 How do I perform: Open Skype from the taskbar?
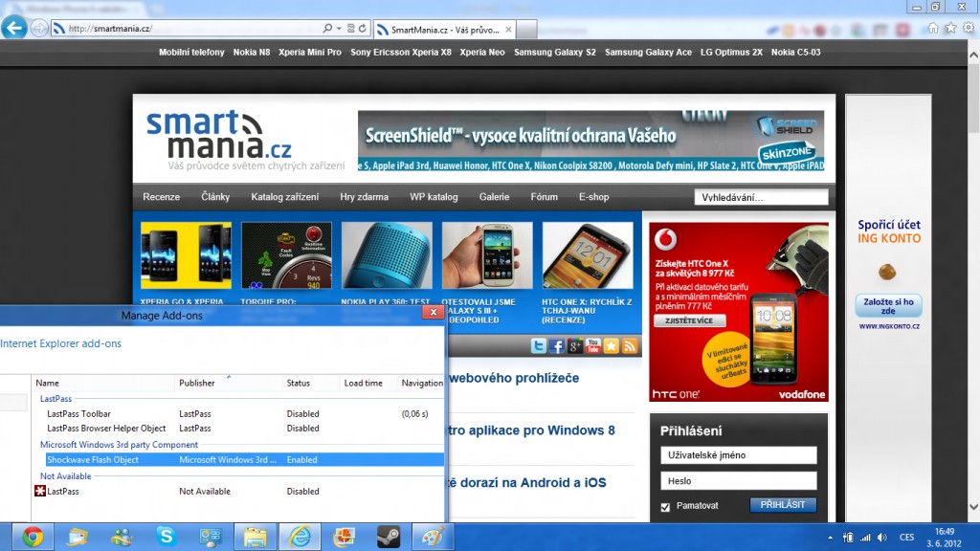166,537
